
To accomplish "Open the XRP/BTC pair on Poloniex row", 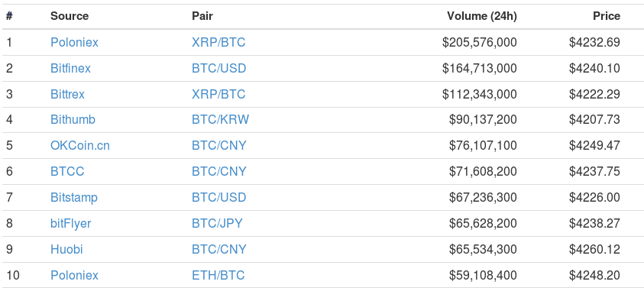I will click(218, 42).
